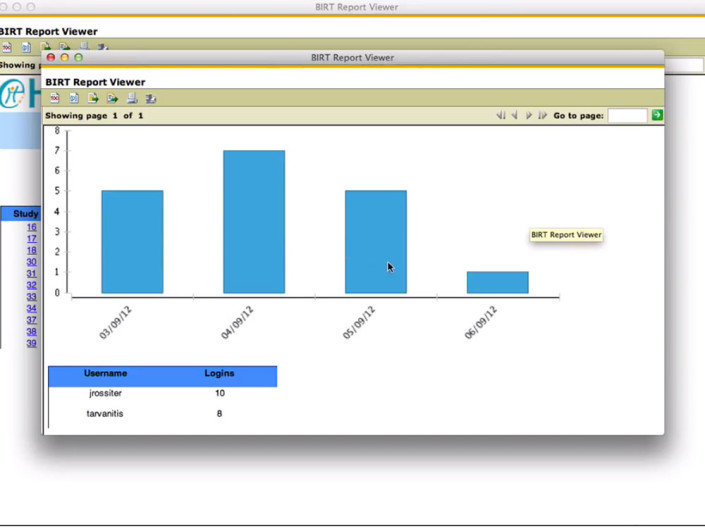The width and height of the screenshot is (705, 528).
Task: Open study link 37 in background window
Action: tap(31, 320)
